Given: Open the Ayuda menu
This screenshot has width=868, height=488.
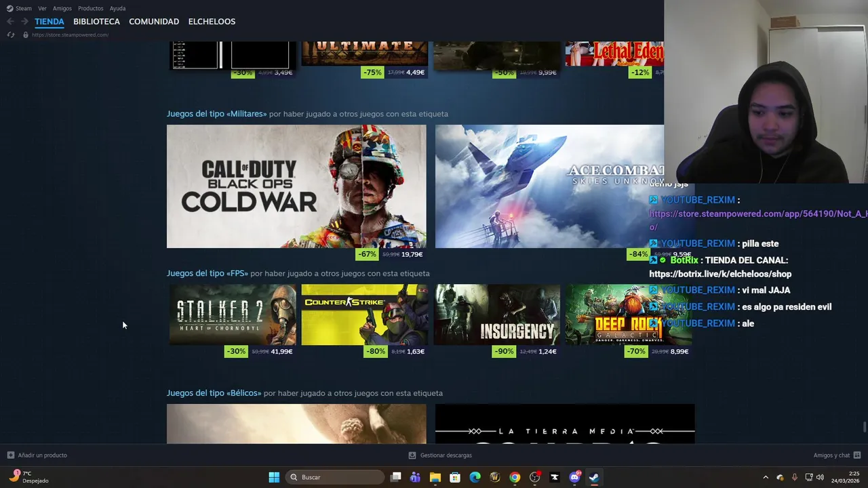Looking at the screenshot, I should [117, 8].
